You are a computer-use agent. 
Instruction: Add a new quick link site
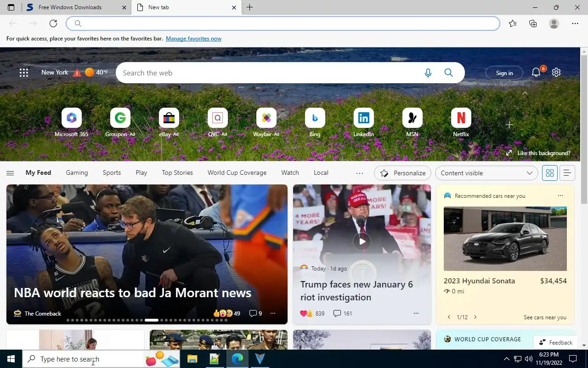(509, 125)
